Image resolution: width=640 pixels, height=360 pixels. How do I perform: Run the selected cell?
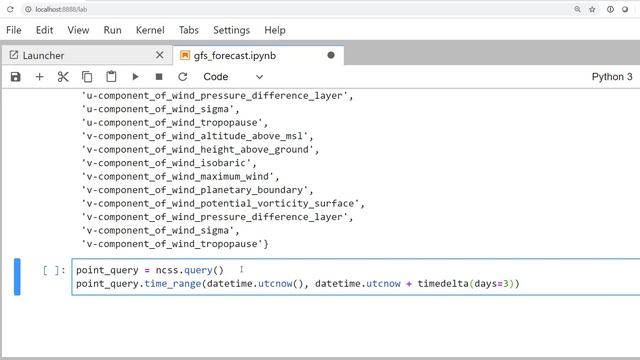click(135, 77)
